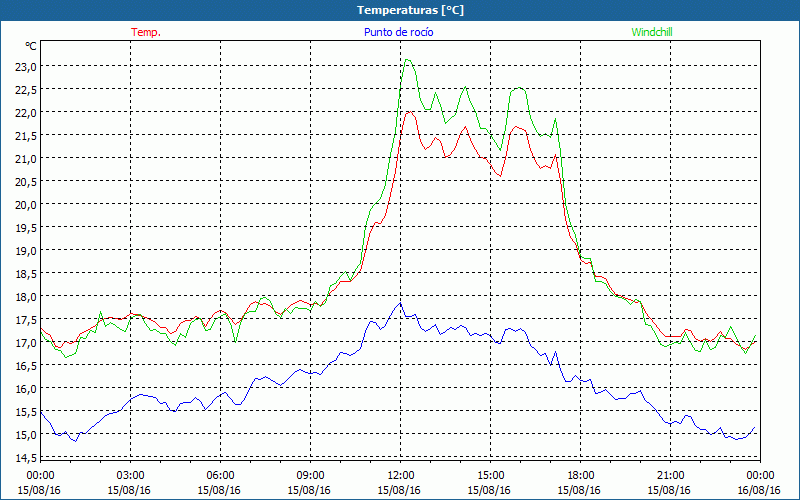Click the blue dew point peak near 12:00
800x500 pixels.
point(401,303)
